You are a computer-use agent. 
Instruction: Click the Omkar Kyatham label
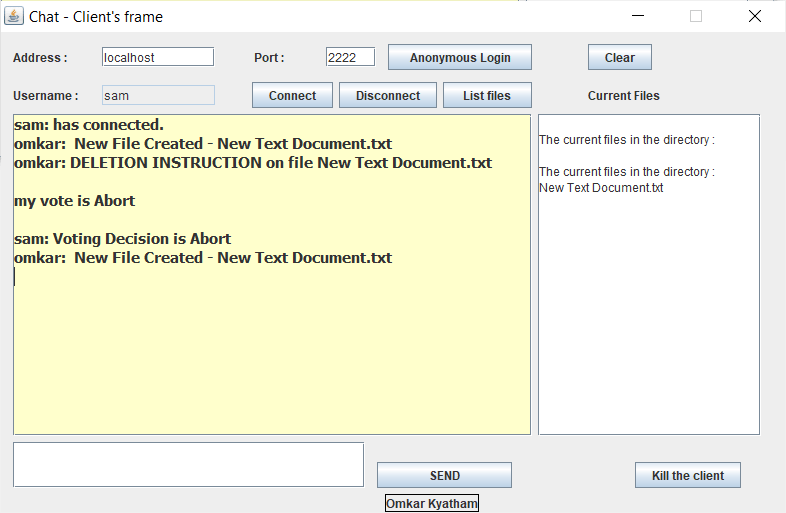point(432,503)
